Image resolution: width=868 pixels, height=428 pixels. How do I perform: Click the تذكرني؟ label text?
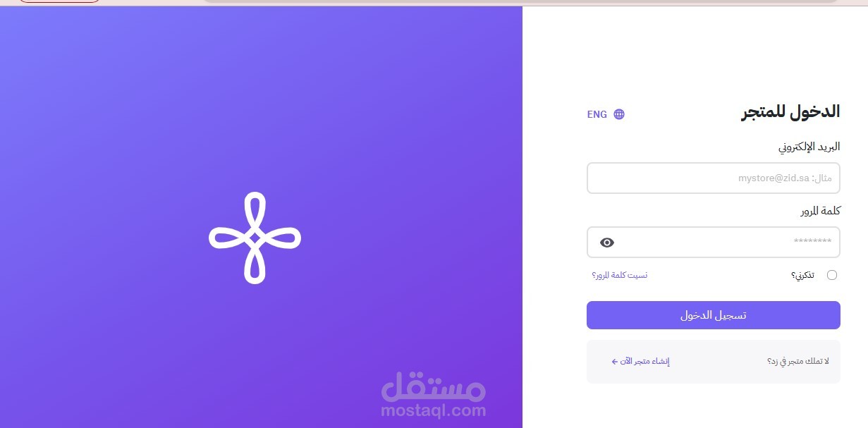(802, 275)
